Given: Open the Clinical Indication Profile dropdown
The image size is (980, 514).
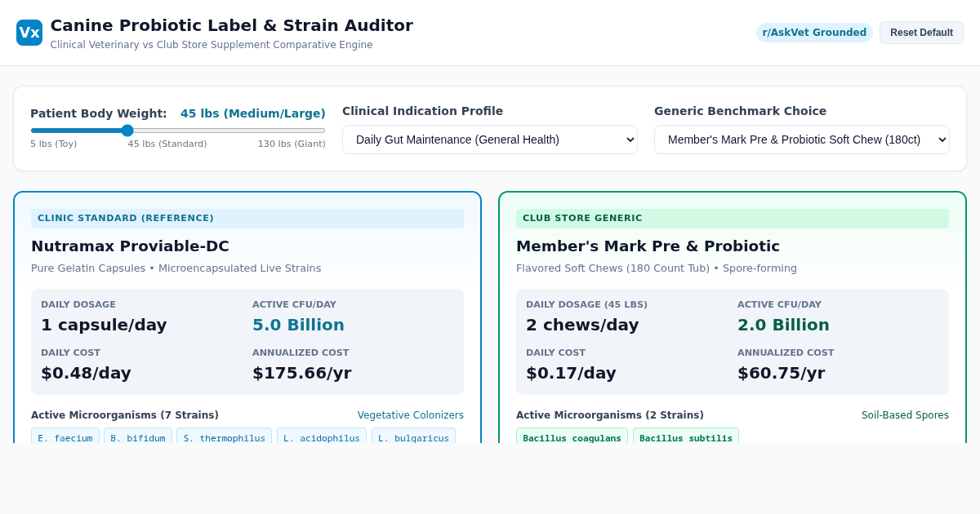Looking at the screenshot, I should pos(490,140).
